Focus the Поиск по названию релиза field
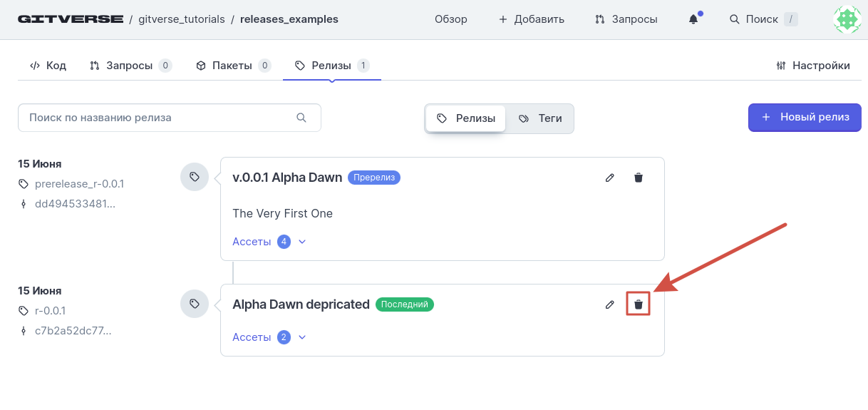Screen dimensions: 868x410 coord(170,118)
